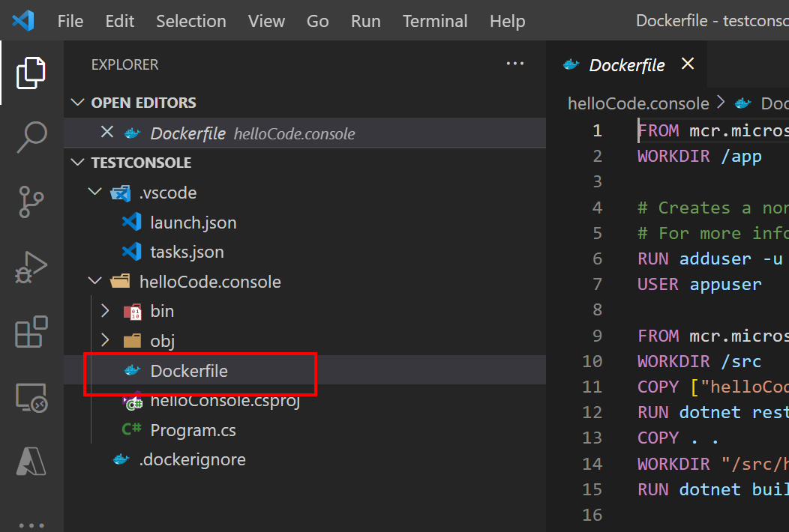
Task: Open the Edit menu
Action: (x=120, y=21)
